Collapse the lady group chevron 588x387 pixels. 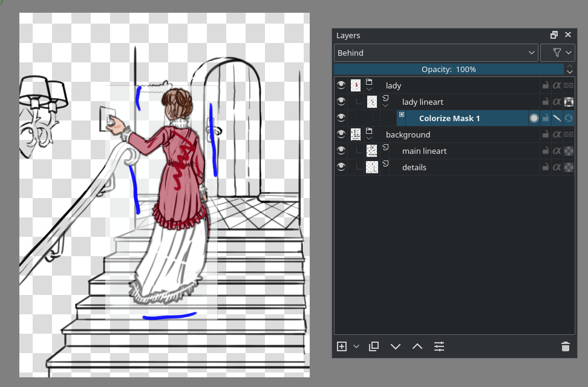pos(369,89)
